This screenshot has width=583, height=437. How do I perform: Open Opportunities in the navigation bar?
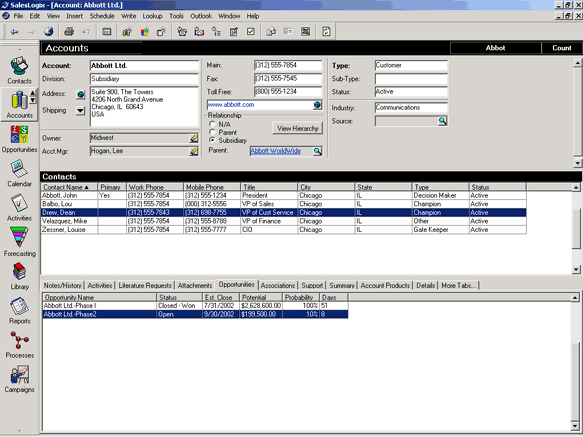point(19,139)
